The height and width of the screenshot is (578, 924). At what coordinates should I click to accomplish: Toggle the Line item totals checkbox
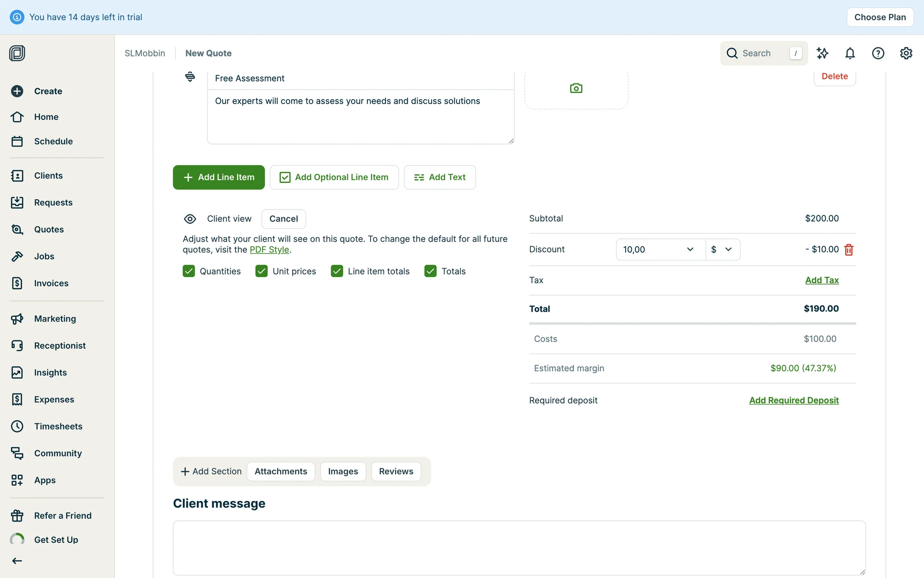337,271
